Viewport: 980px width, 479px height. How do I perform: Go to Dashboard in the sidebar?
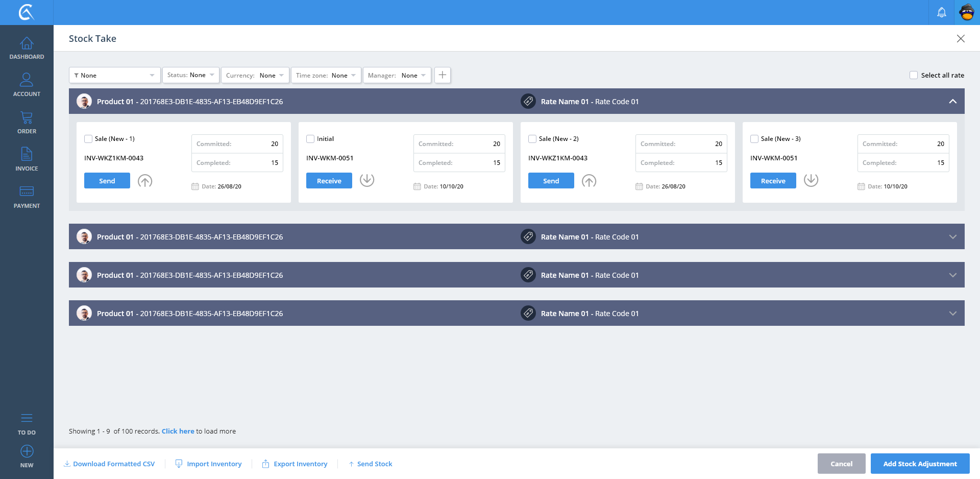point(27,48)
